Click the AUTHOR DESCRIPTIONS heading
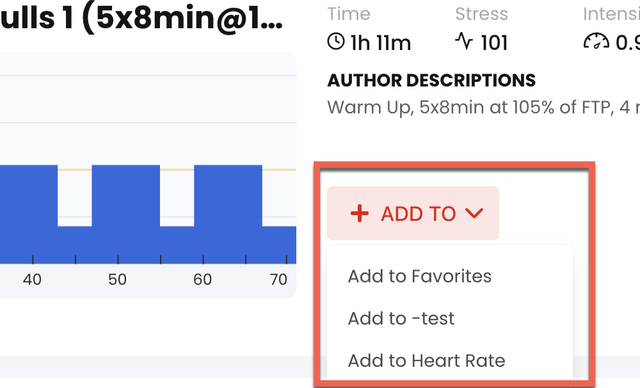This screenshot has width=640, height=388. 431,80
